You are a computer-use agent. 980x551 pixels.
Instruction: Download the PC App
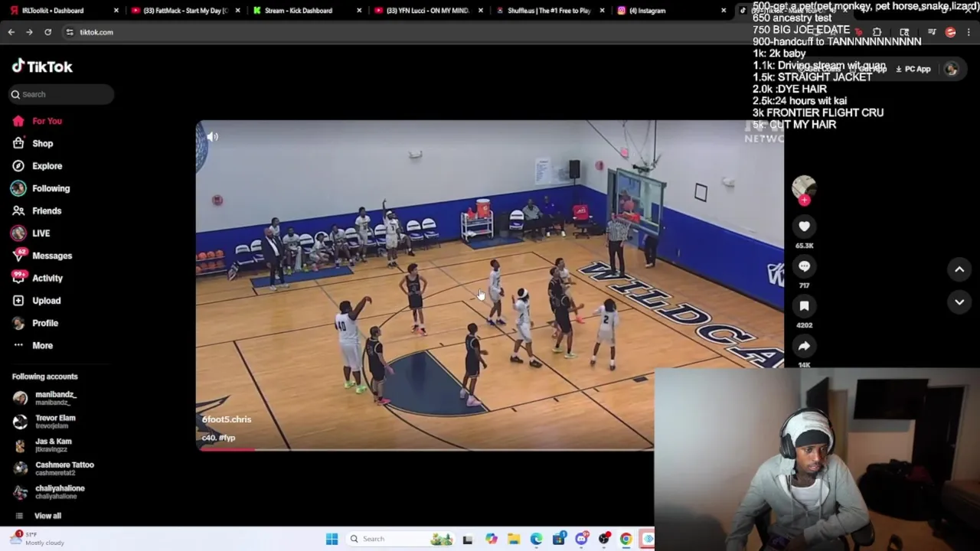coord(913,69)
